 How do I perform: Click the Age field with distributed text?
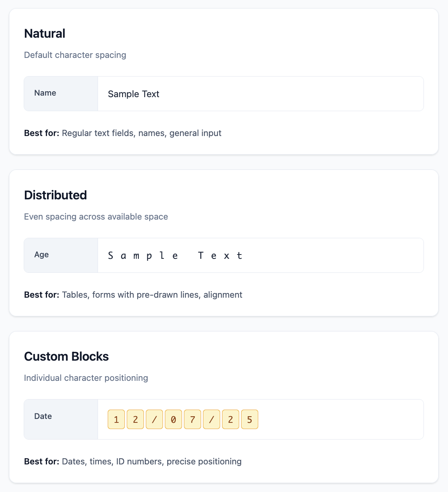point(260,255)
